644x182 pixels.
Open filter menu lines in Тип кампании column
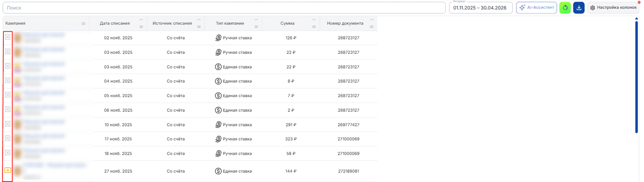(x=257, y=26)
